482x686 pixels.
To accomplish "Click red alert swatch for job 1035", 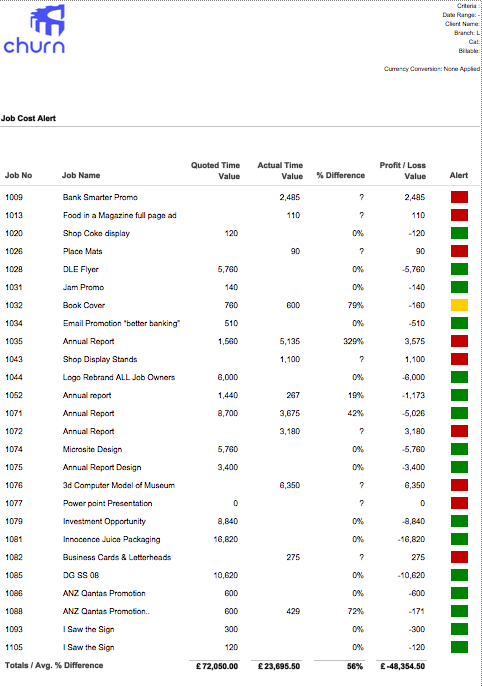I will 459,341.
